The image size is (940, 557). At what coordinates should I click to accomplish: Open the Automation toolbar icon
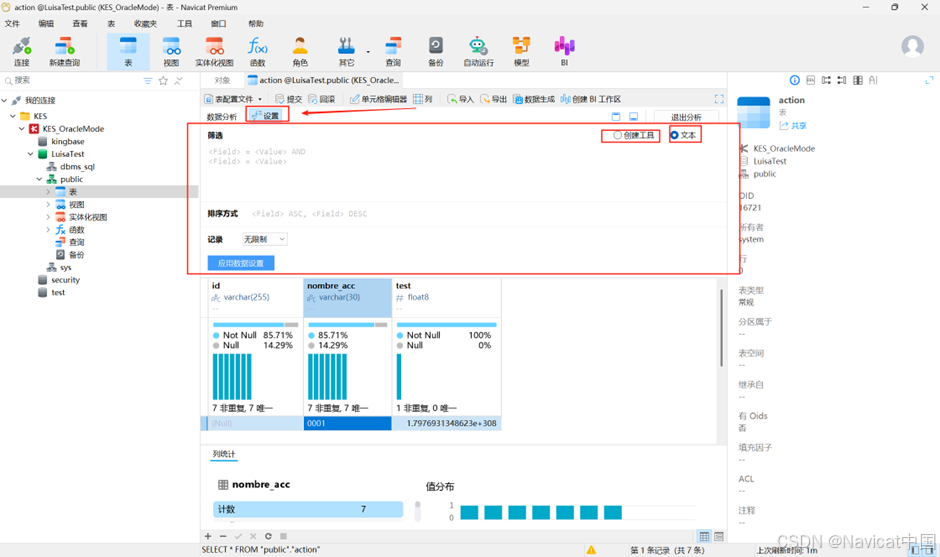478,52
